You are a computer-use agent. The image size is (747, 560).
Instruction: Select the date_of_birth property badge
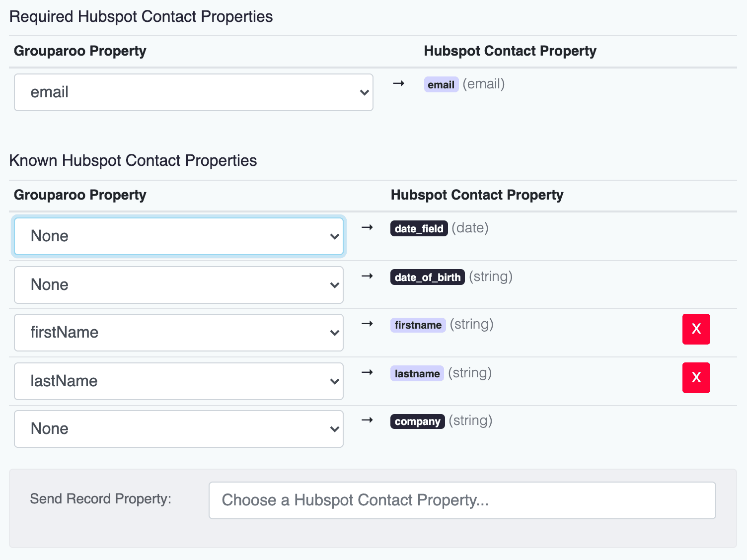point(427,278)
